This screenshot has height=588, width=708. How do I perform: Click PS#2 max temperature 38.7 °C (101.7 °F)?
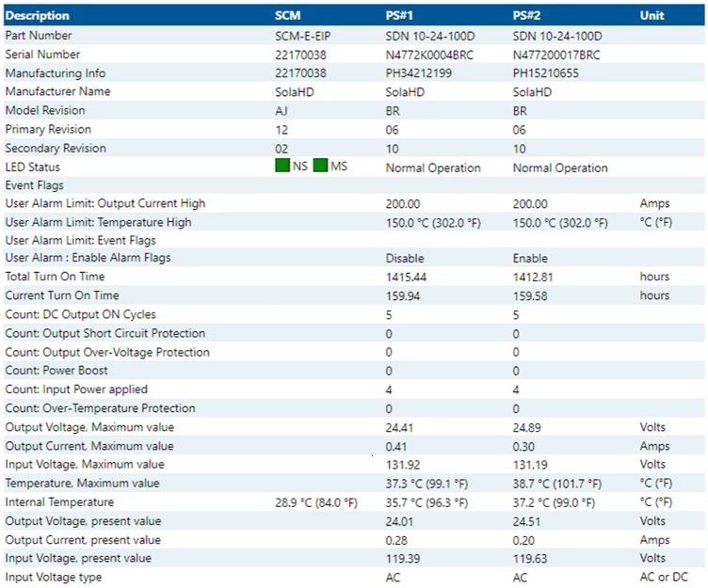pos(557,484)
